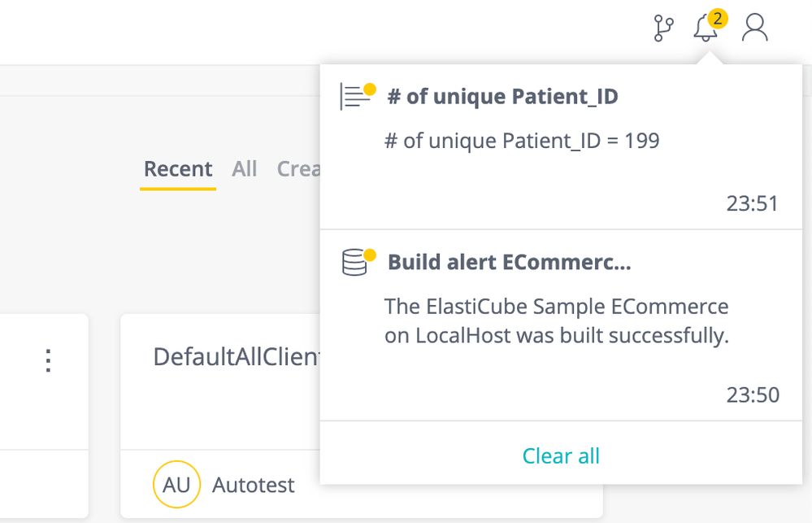The height and width of the screenshot is (523, 812).
Task: Click the 23:51 notification timestamp
Action: [752, 203]
